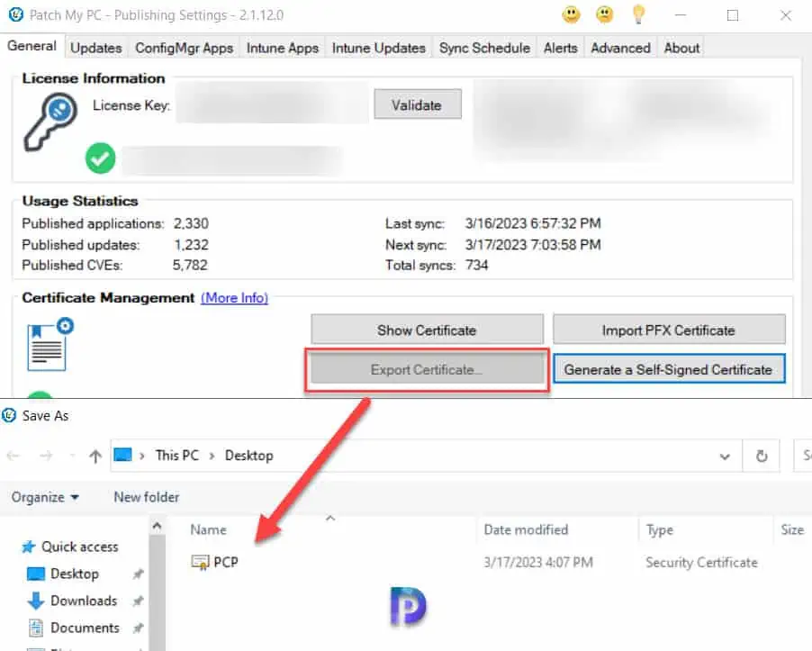This screenshot has width=812, height=651.
Task: Click the PCP certificate file icon
Action: click(x=200, y=563)
